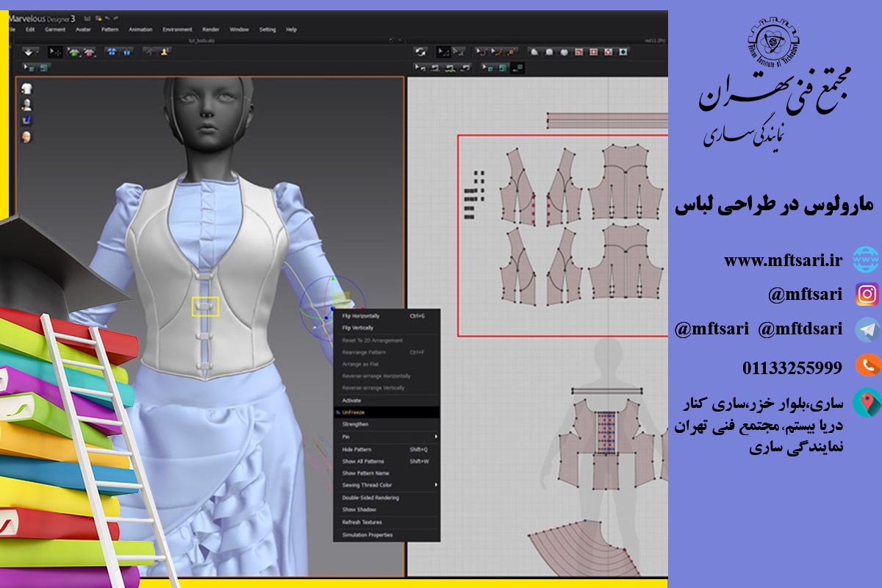Click the green garment tool icon

pos(73,52)
